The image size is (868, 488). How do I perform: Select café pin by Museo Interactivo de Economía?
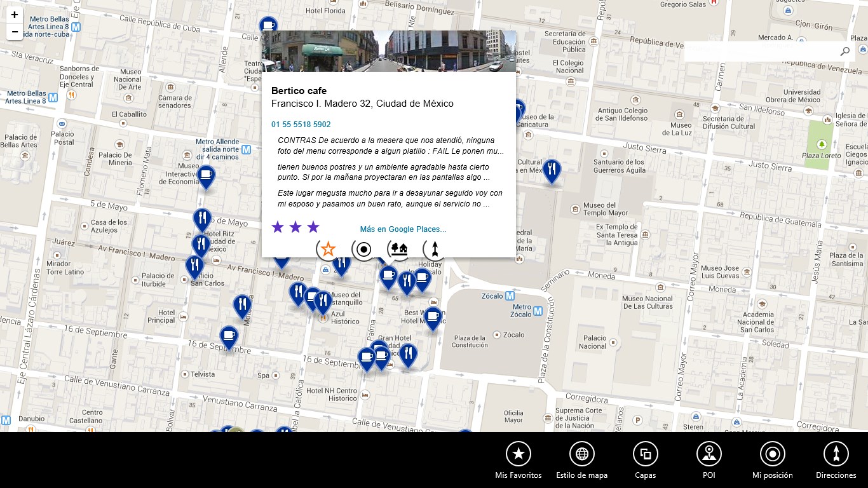coord(205,176)
